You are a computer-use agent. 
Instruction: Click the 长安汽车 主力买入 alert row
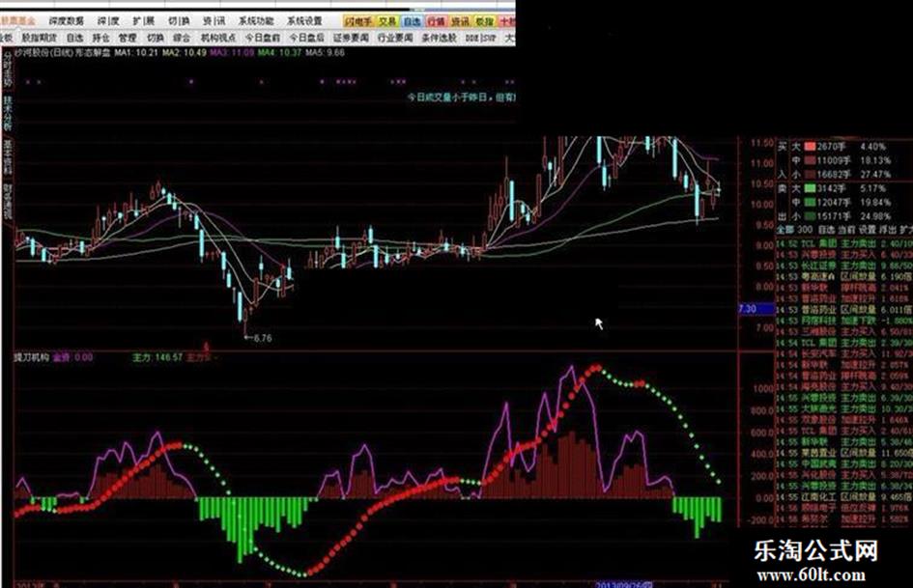[846, 354]
